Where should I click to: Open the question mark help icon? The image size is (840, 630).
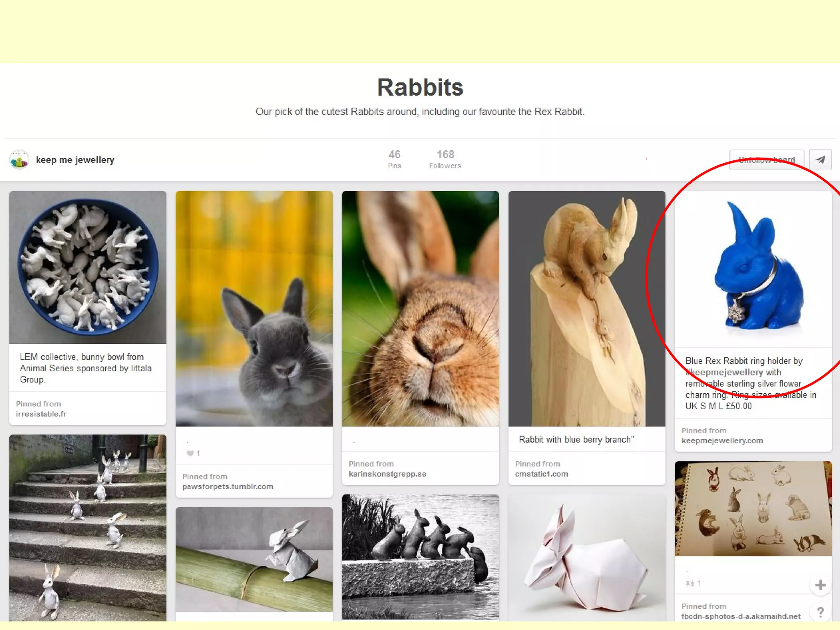820,612
